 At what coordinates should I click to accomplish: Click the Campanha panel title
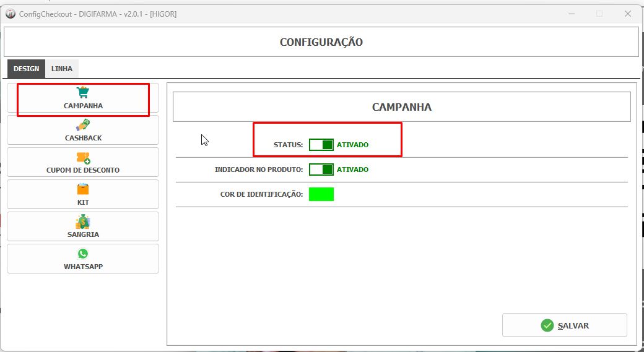402,107
